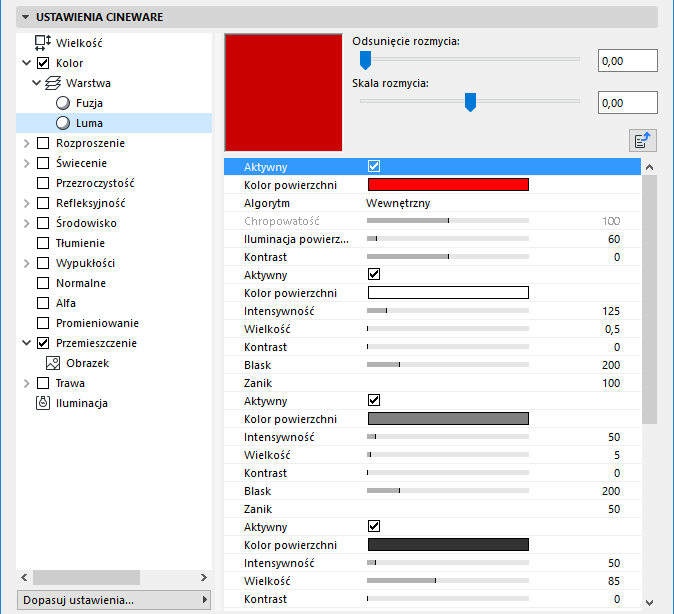Click the Odsunięcie rozmycia slider handle
This screenshot has width=674, height=614.
coord(365,60)
